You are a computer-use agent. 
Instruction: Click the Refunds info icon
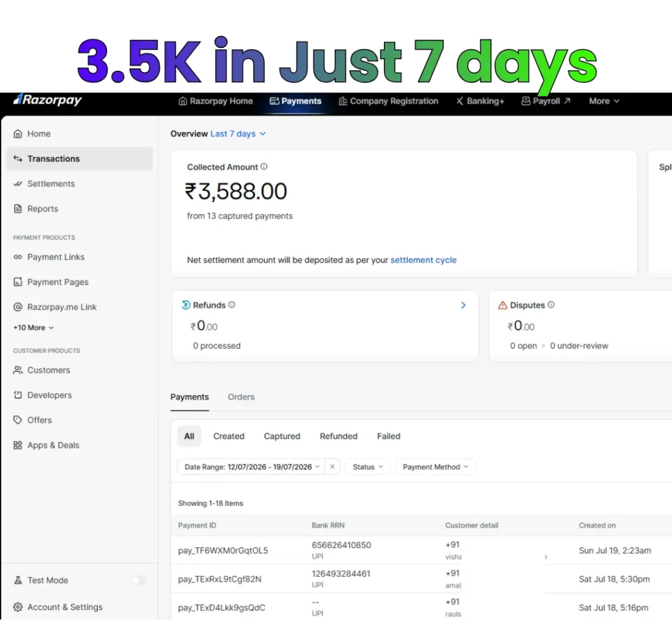point(232,304)
